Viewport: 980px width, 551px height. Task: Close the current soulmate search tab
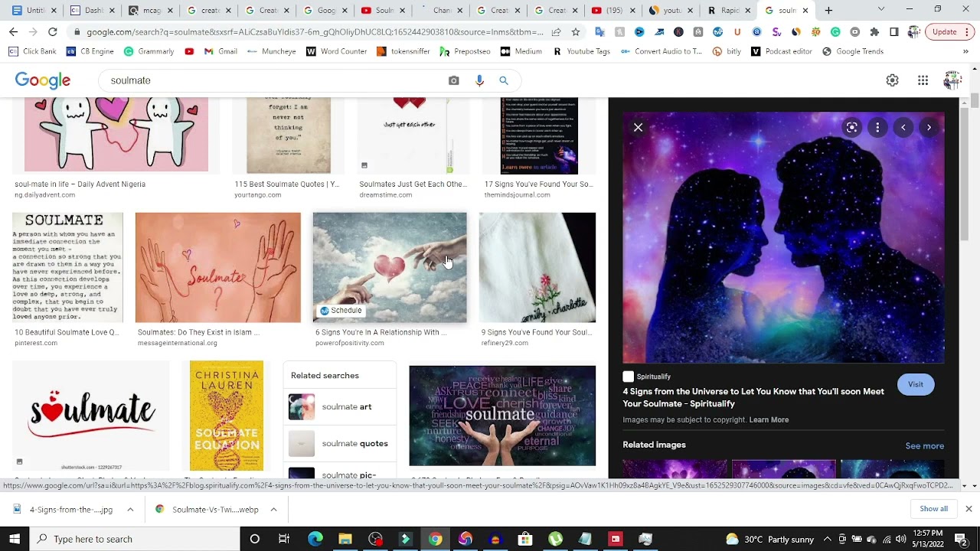point(805,10)
